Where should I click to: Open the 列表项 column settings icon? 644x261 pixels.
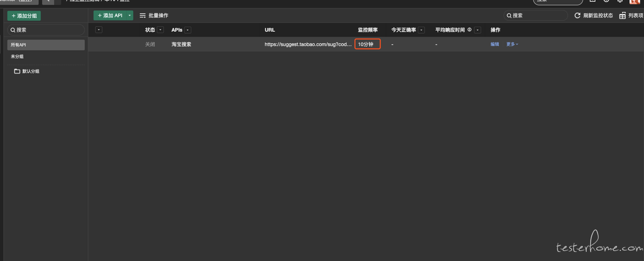tap(622, 16)
